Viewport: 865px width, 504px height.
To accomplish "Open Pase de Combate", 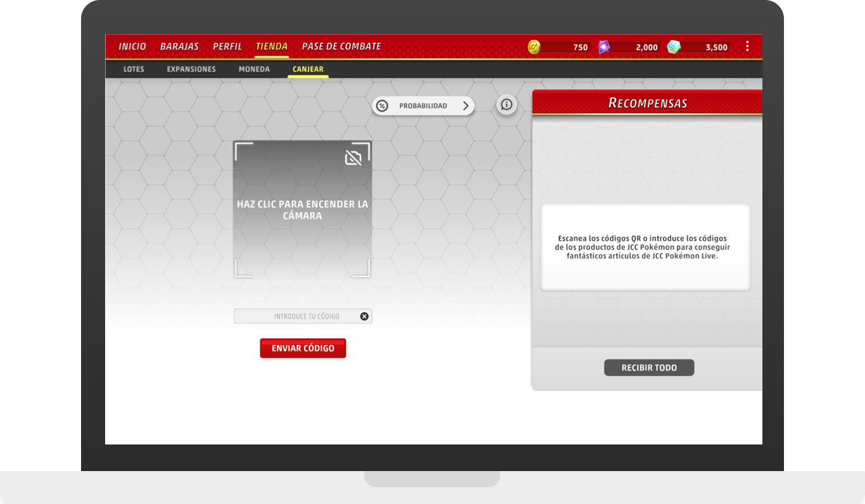I will (x=341, y=46).
